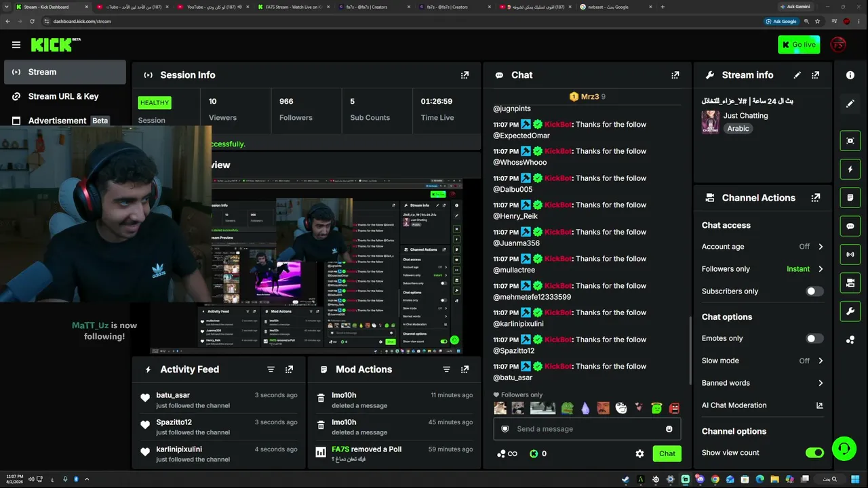This screenshot has height=488, width=868.
Task: Pop out the Activity Feed panel
Action: coord(290,369)
